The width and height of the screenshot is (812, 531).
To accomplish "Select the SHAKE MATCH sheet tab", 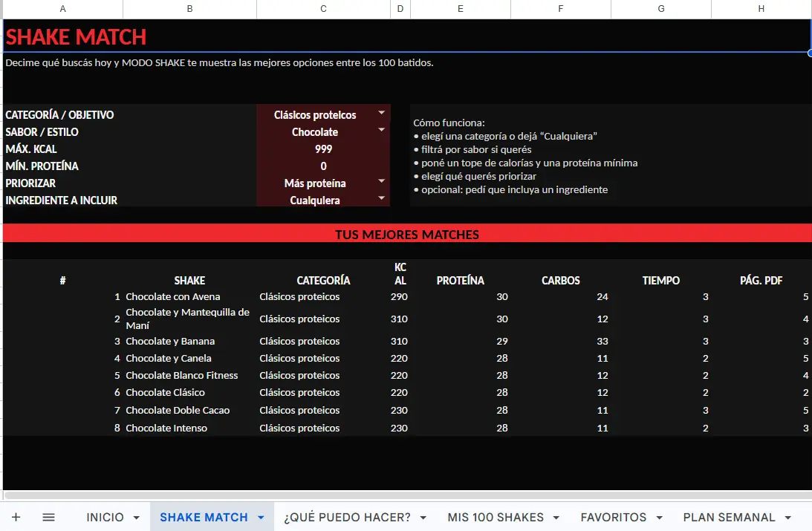I will (x=204, y=517).
